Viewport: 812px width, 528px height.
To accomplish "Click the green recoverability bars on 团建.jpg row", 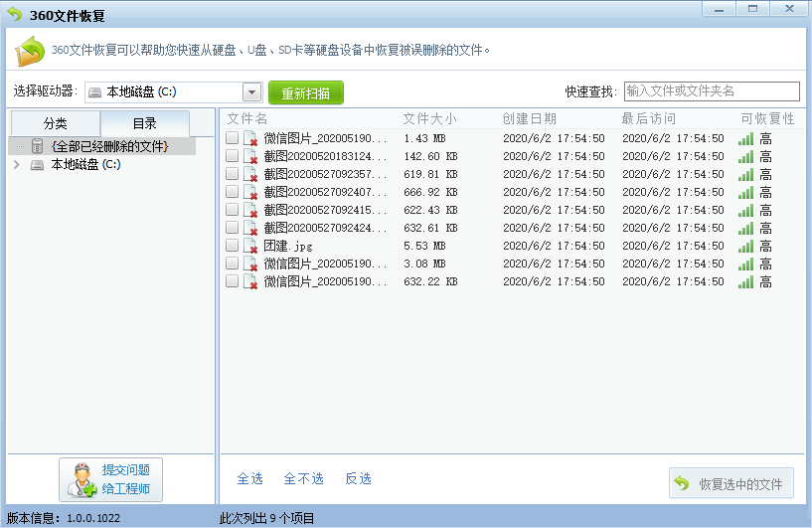I will point(745,247).
